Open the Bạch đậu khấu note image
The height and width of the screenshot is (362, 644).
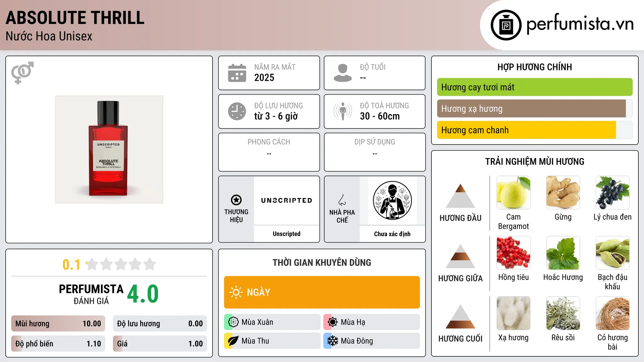613,253
